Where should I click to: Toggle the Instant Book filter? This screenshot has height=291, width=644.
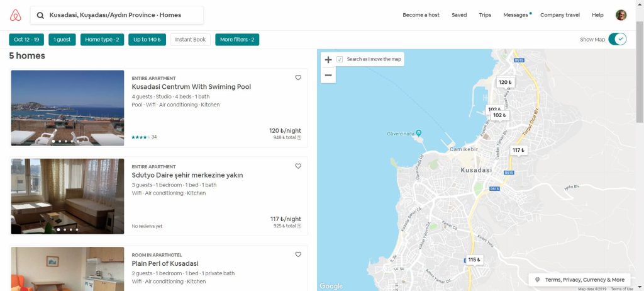tap(190, 40)
